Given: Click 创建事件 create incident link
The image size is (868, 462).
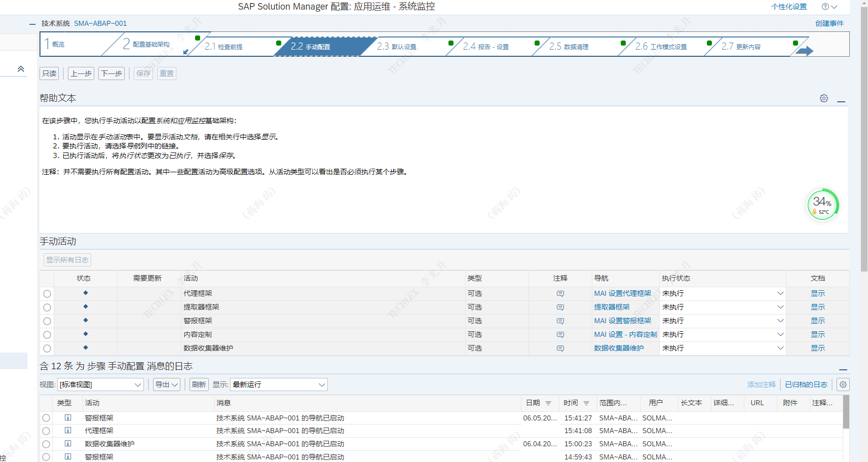Looking at the screenshot, I should [829, 23].
